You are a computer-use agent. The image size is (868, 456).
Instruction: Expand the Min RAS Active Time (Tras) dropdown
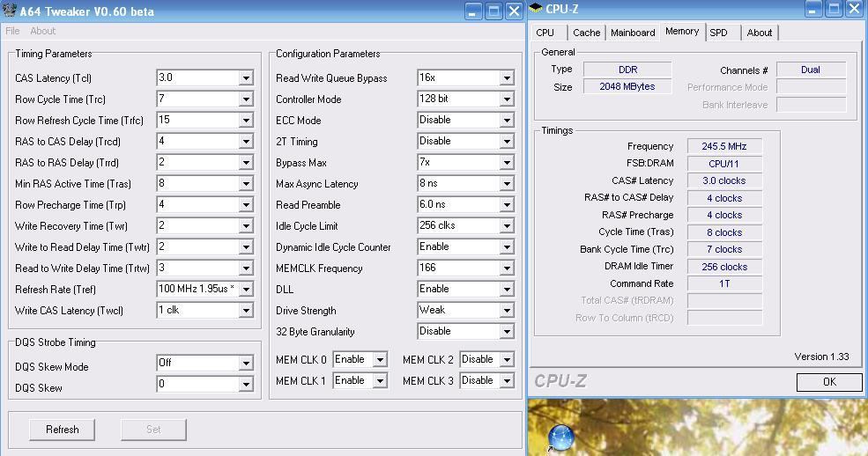pyautogui.click(x=247, y=184)
